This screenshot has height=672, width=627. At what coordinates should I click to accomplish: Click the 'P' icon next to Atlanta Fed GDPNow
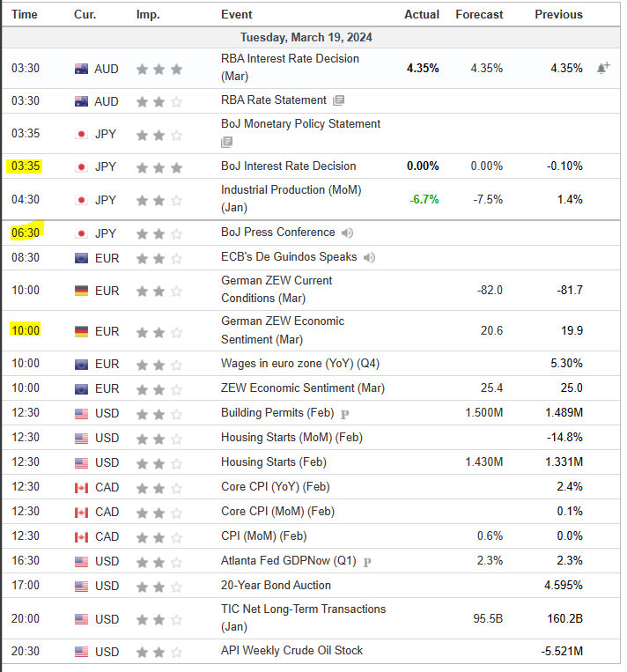tap(366, 562)
